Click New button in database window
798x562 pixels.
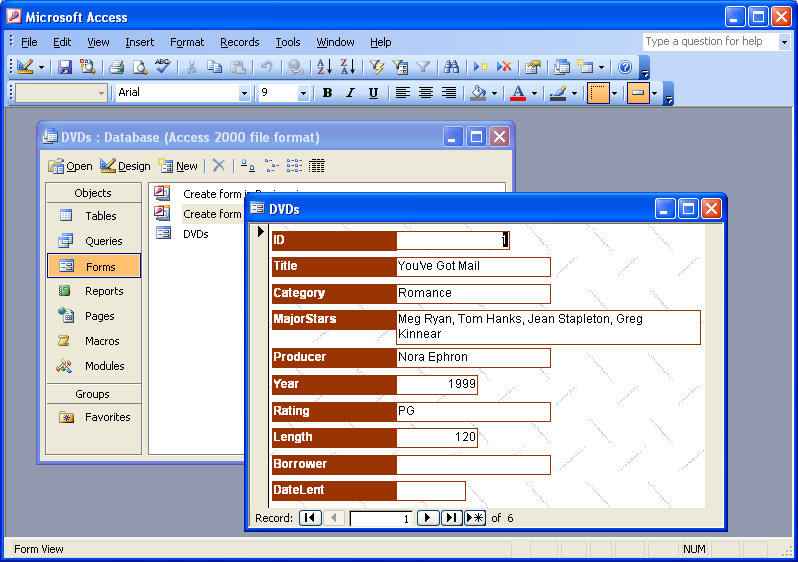[178, 166]
